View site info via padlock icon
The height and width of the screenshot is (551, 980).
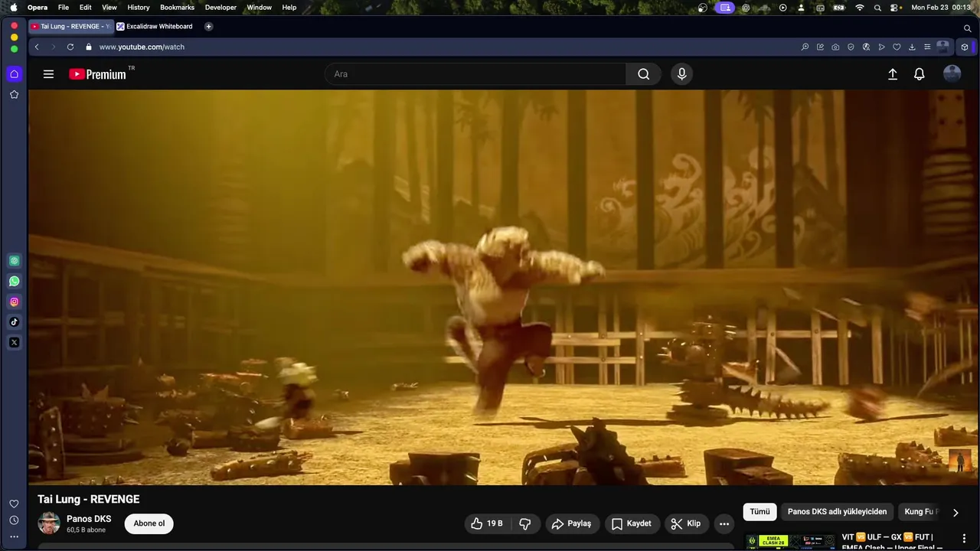tap(89, 47)
